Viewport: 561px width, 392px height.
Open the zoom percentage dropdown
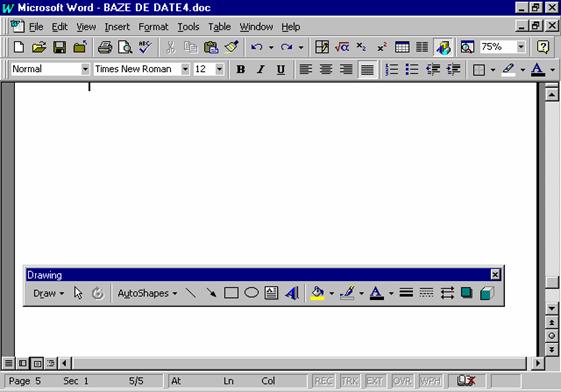point(521,47)
